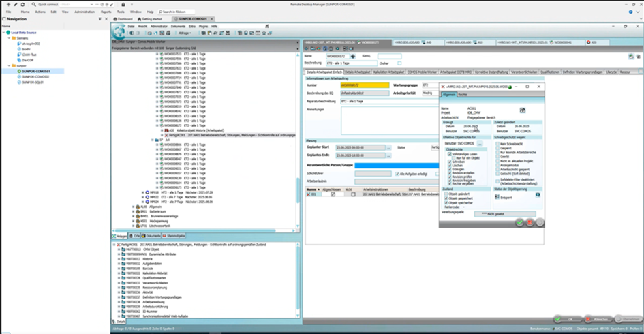The width and height of the screenshot is (644, 334).
Task: Click the info icon beside Entsperrt status
Action: point(537,194)
